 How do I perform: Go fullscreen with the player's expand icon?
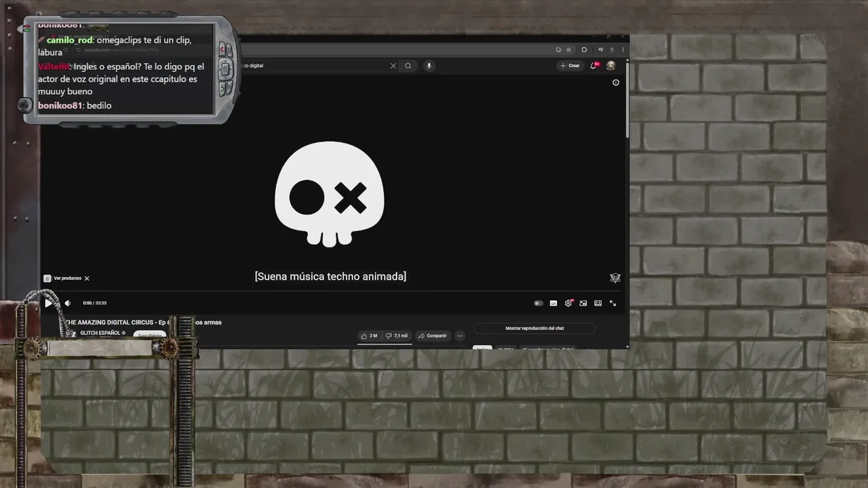613,303
